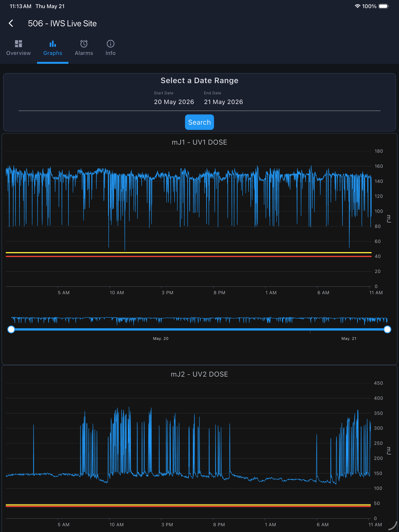399x532 pixels.
Task: Grab the right range slider handle
Action: [x=387, y=329]
